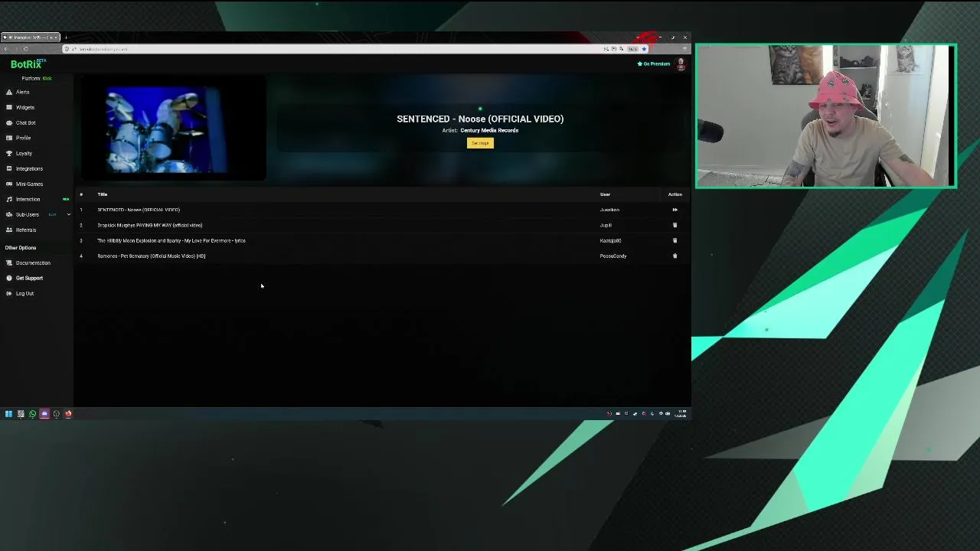The height and width of the screenshot is (551, 980).
Task: Click the taskbar clock
Action: click(x=681, y=413)
